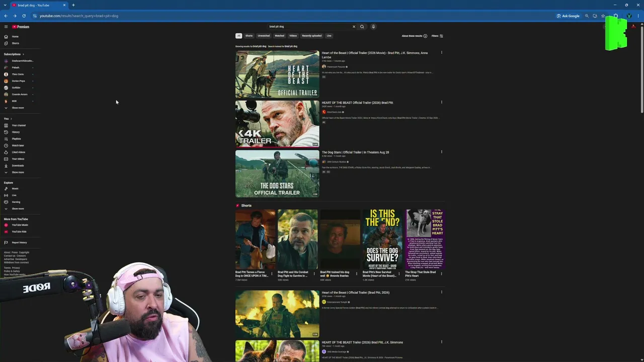Open Liked videos in the sidebar
644x362 pixels.
tap(19, 152)
